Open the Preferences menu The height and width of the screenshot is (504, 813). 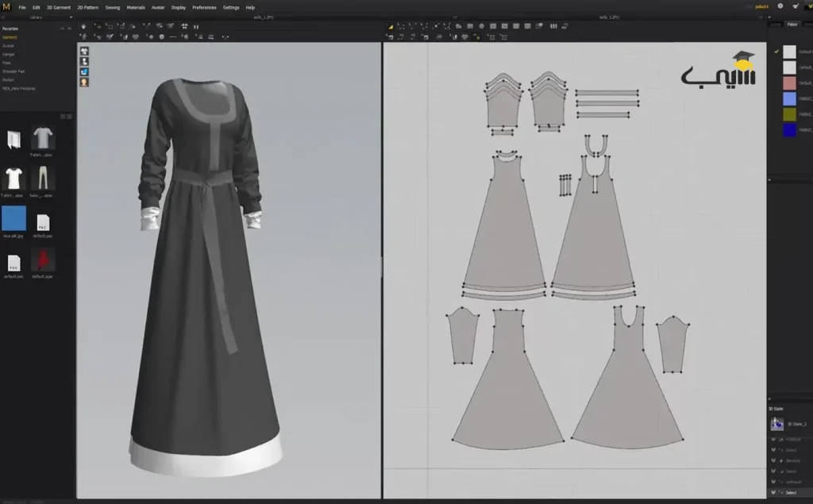[x=204, y=7]
